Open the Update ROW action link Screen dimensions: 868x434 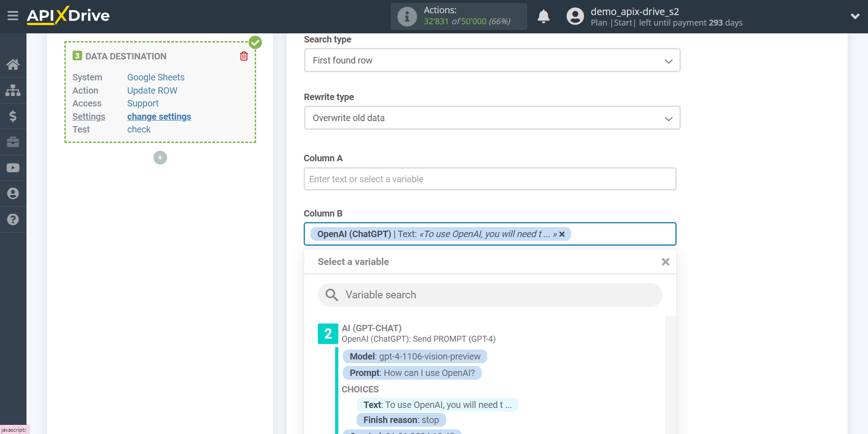coord(152,90)
